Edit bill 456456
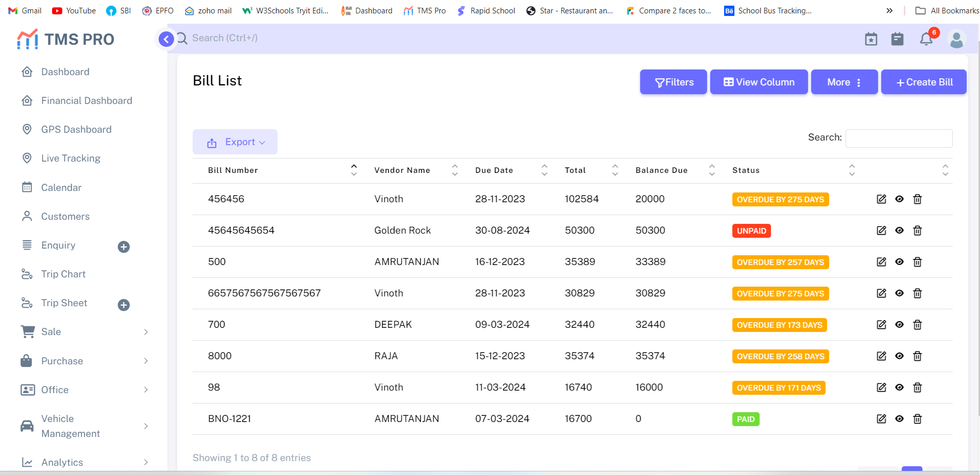980x475 pixels. 882,199
